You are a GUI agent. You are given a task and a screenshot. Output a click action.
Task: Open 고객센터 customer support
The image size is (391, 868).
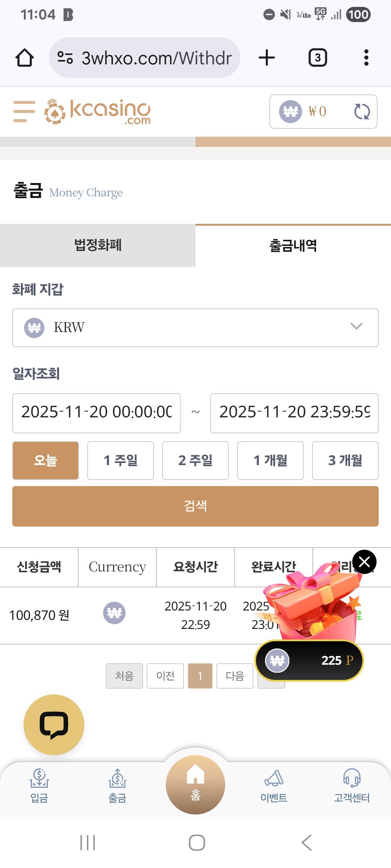[x=352, y=786]
